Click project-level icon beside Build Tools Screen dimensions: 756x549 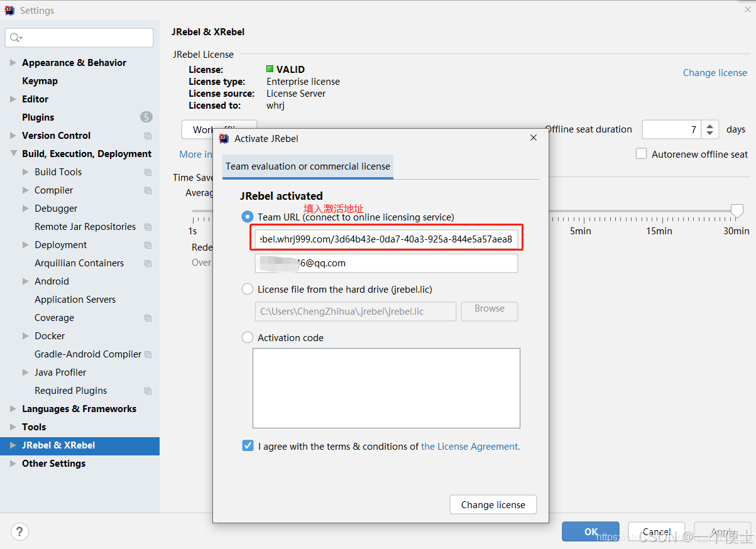pyautogui.click(x=148, y=172)
